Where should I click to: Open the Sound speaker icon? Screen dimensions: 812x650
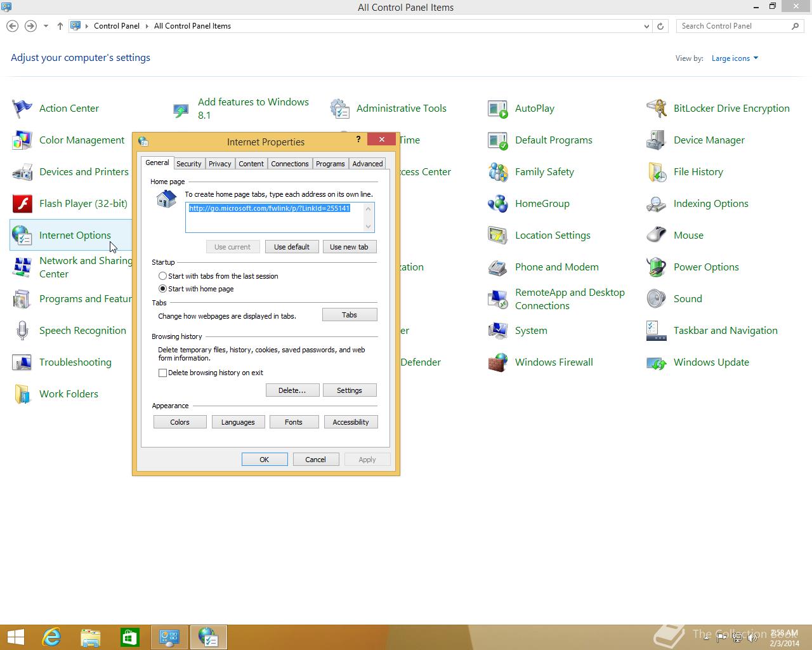657,299
